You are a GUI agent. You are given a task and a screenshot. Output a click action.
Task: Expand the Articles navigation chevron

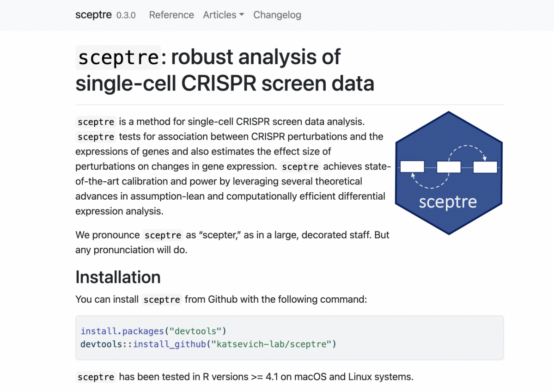(243, 15)
